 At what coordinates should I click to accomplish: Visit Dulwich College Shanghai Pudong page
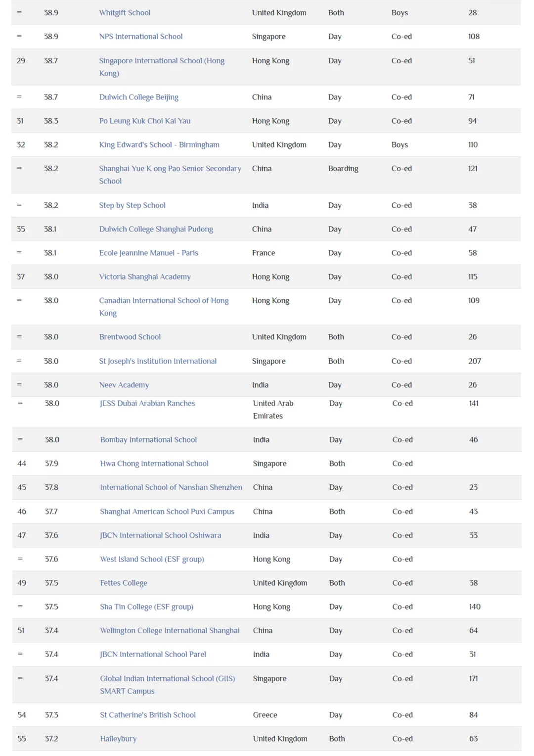(156, 230)
